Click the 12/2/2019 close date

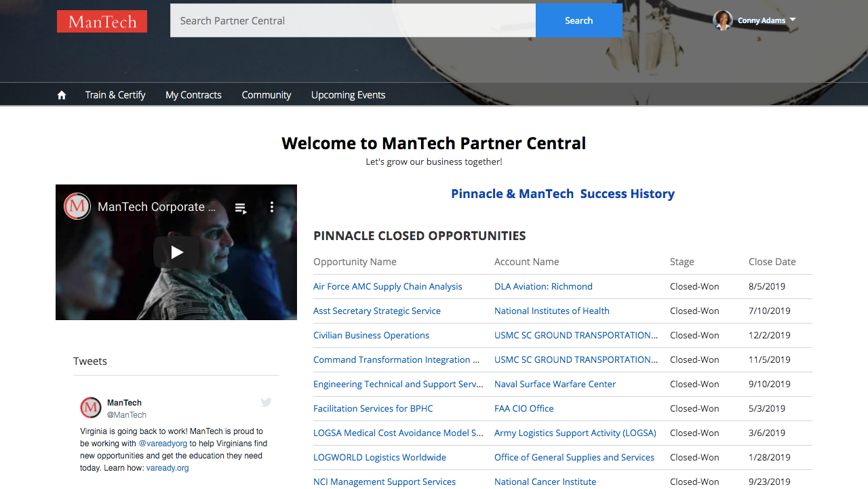point(770,335)
